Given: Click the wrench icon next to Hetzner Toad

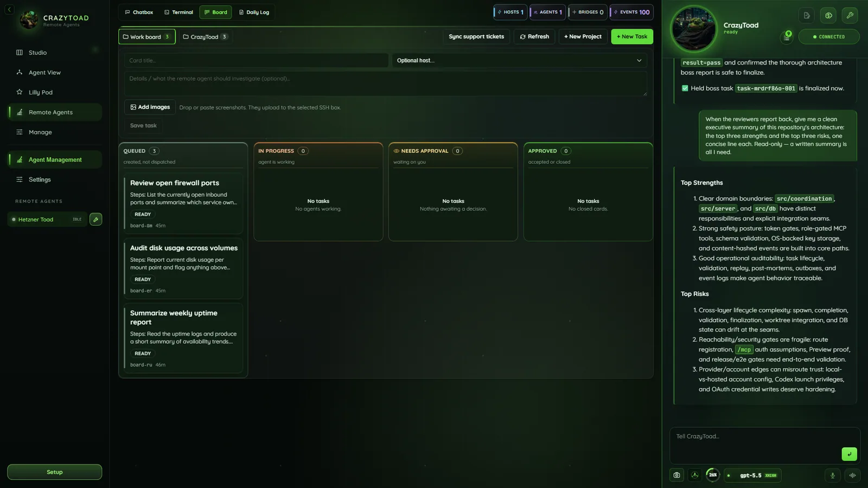Looking at the screenshot, I should (95, 220).
